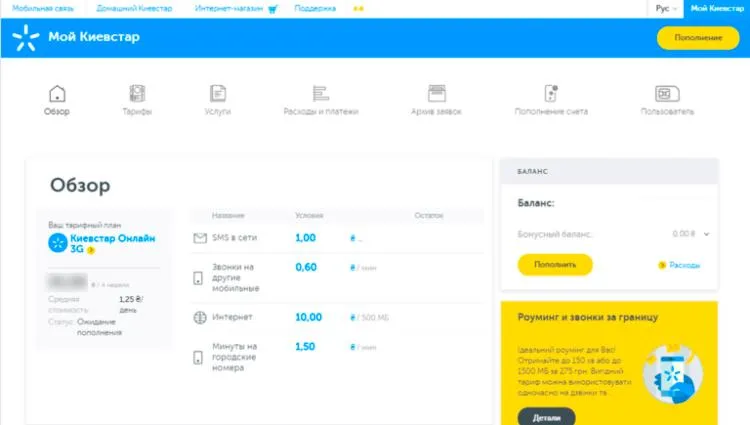Click the SMS в сети price 1,00

tap(305, 238)
